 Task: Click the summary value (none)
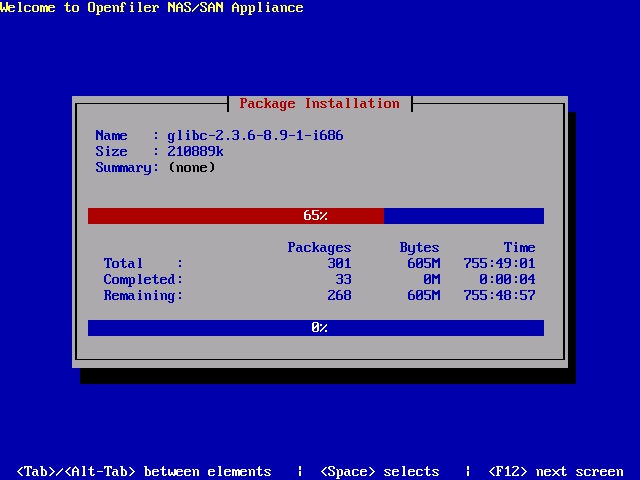(191, 167)
